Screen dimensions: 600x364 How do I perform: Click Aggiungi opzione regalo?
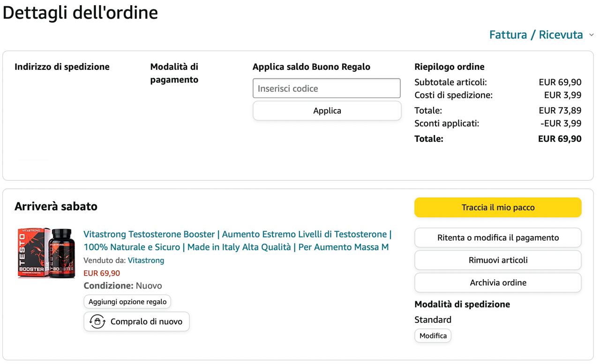pyautogui.click(x=127, y=302)
